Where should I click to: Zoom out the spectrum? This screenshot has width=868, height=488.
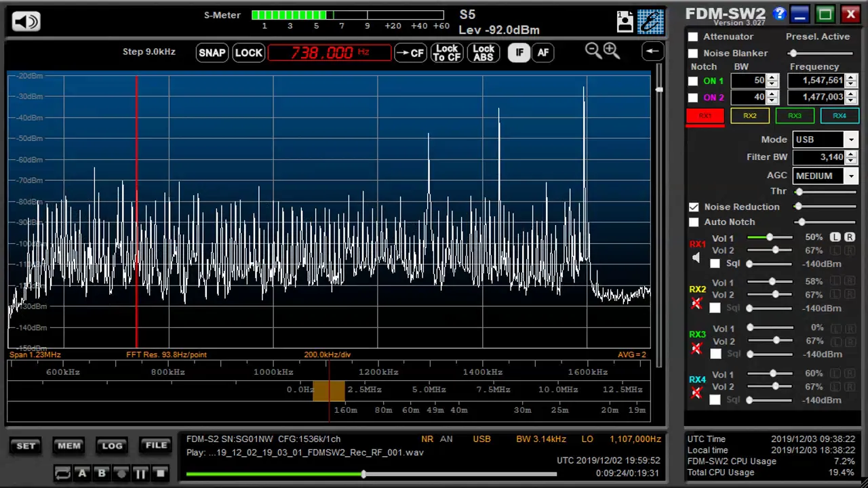593,51
